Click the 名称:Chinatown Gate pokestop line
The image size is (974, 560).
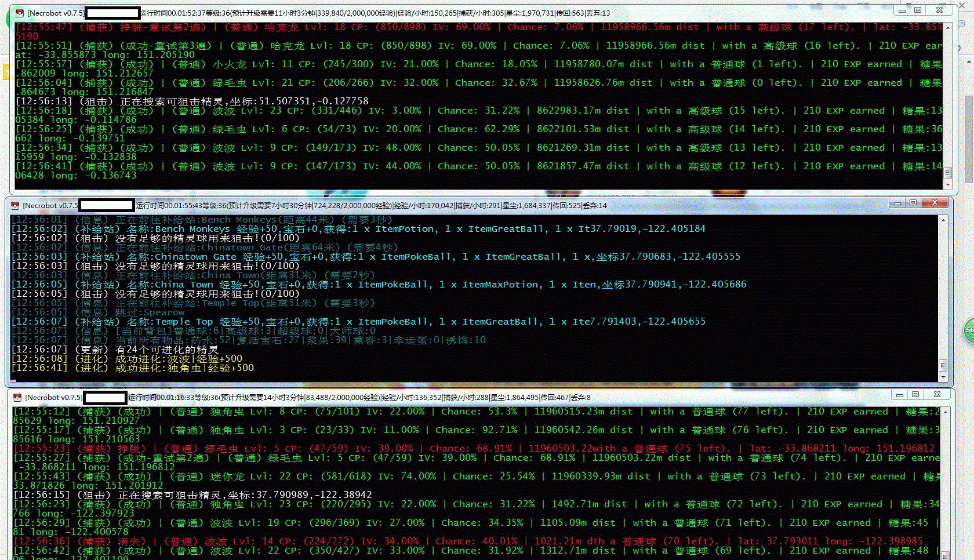tap(376, 257)
